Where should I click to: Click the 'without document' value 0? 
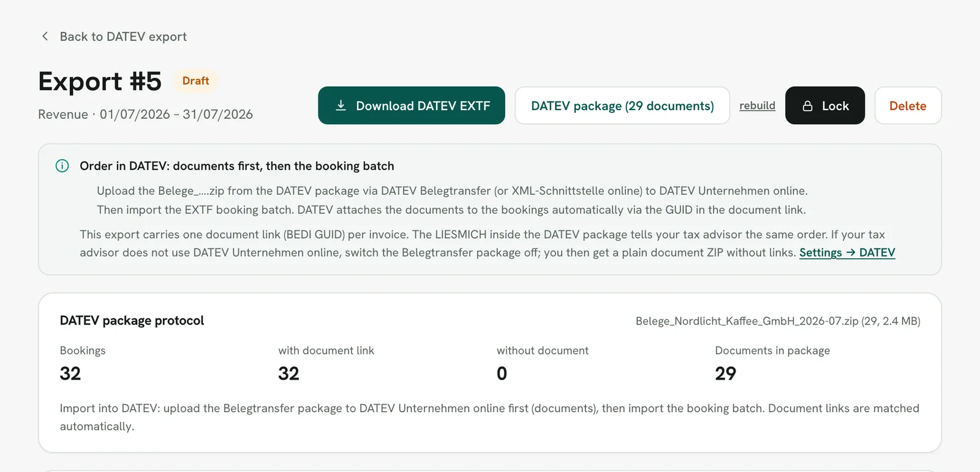tap(502, 373)
